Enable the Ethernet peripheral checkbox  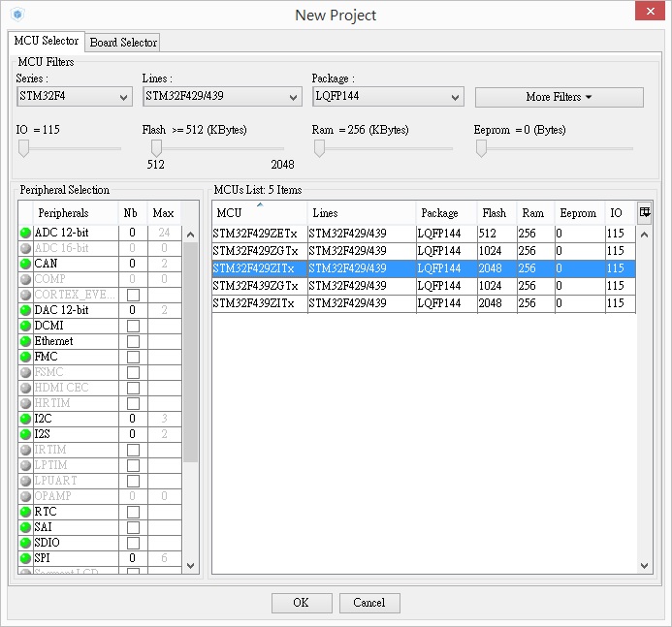(133, 341)
